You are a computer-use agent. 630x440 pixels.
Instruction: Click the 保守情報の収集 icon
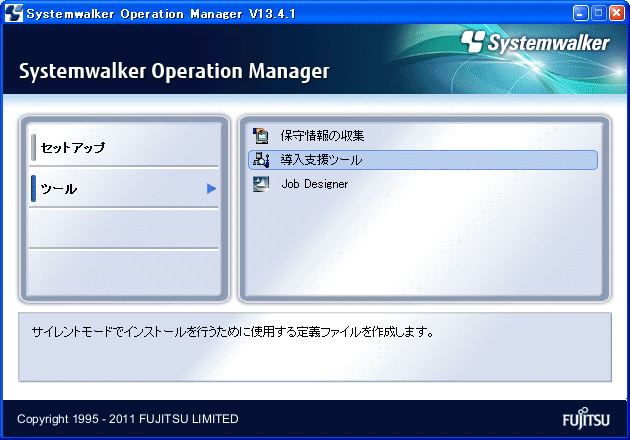click(261, 136)
